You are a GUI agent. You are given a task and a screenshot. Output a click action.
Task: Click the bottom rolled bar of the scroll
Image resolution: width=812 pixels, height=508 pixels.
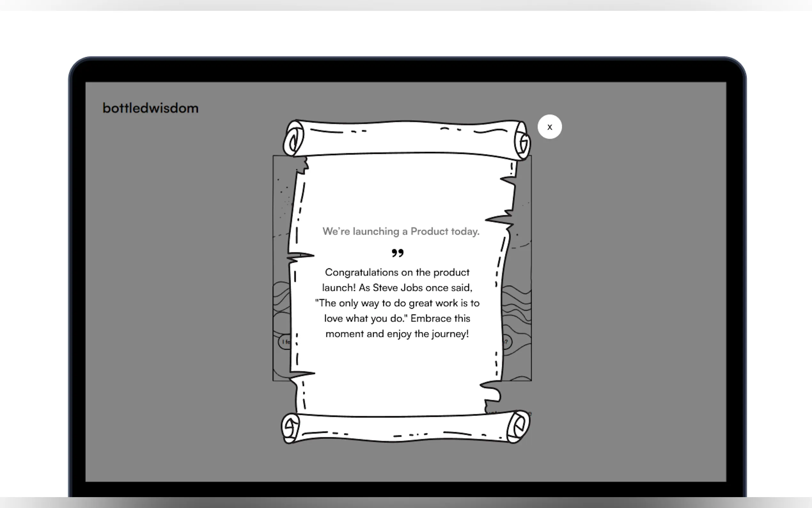pyautogui.click(x=403, y=428)
